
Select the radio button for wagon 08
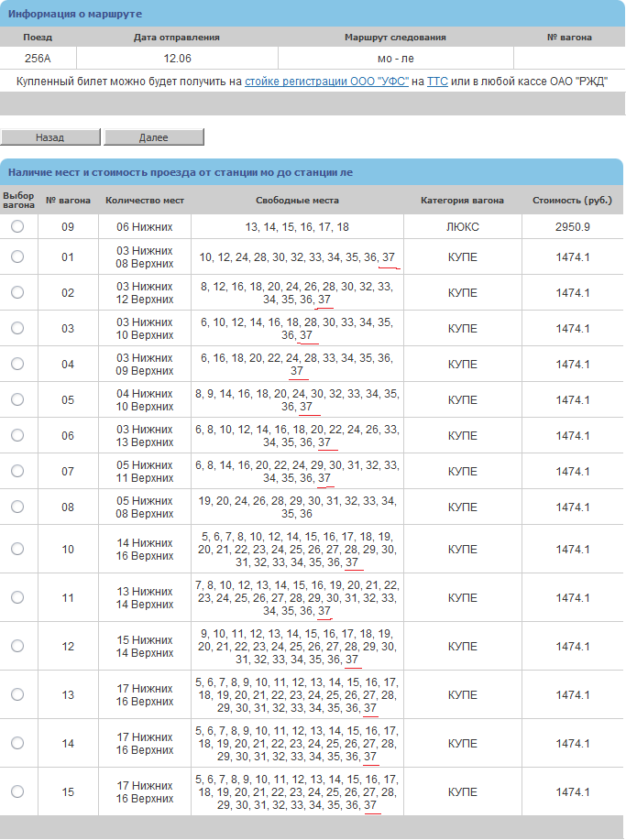tap(17, 507)
